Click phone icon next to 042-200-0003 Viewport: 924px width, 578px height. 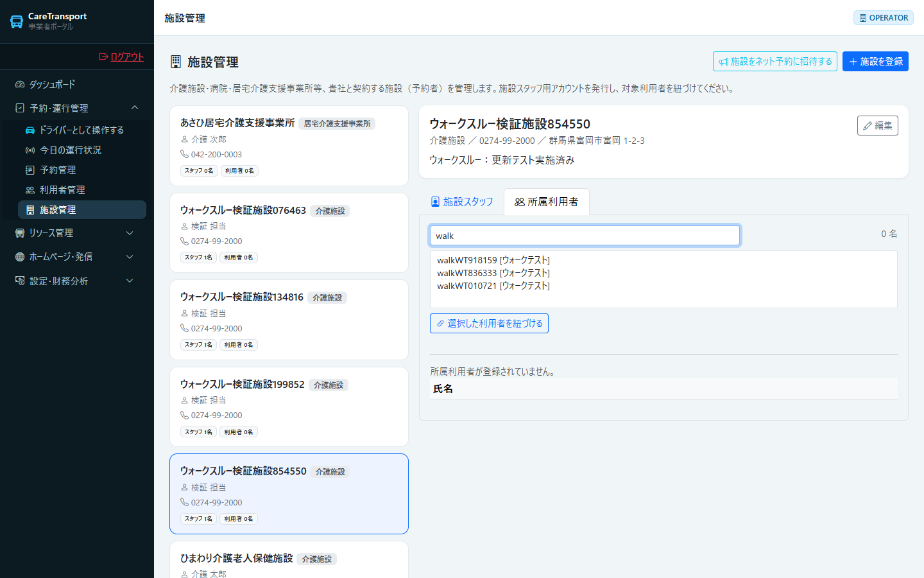point(184,154)
